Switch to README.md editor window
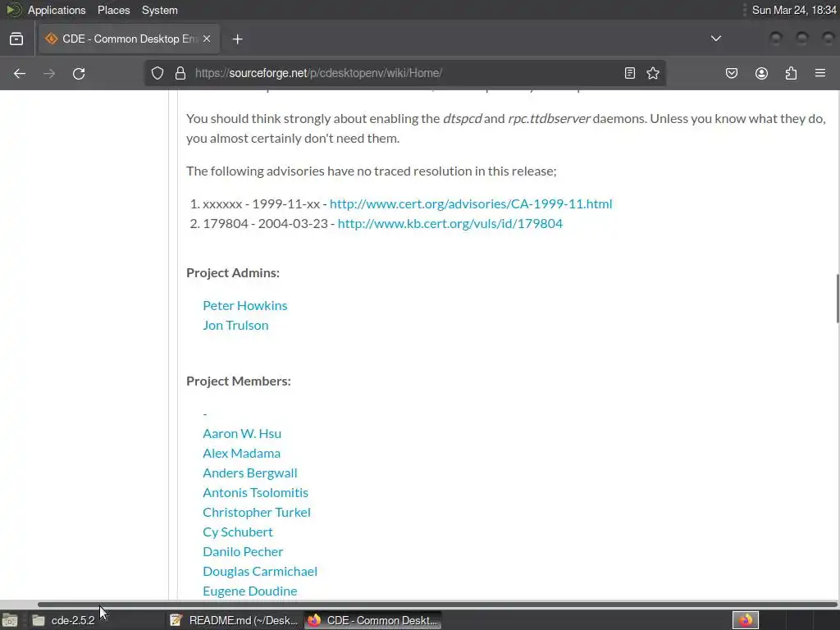This screenshot has width=840, height=630. (234, 620)
